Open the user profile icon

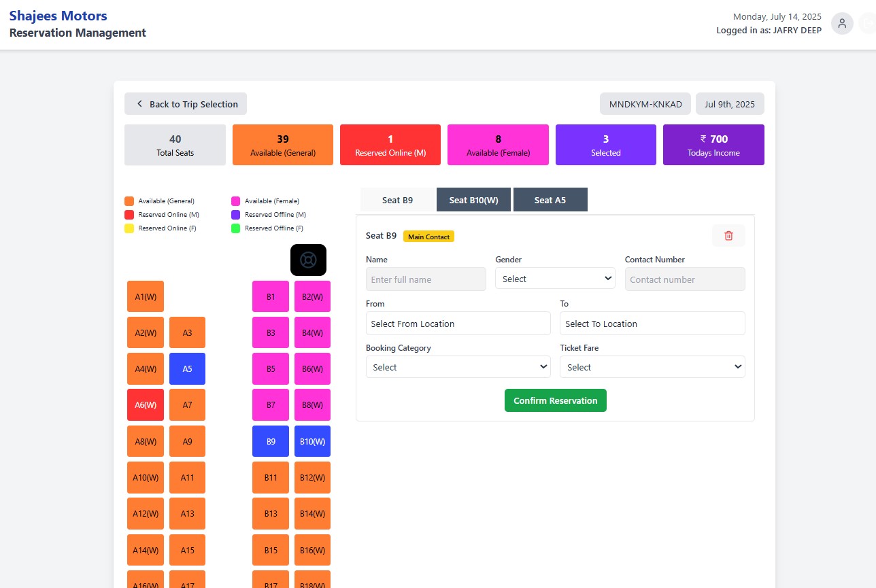tap(842, 24)
